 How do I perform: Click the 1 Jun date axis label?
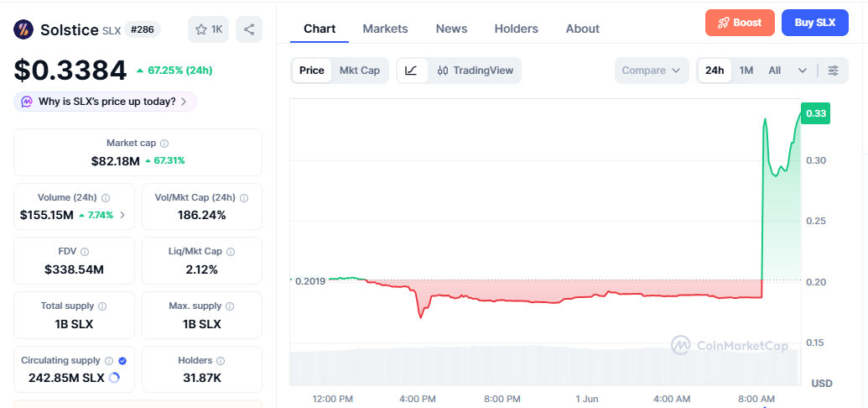587,399
